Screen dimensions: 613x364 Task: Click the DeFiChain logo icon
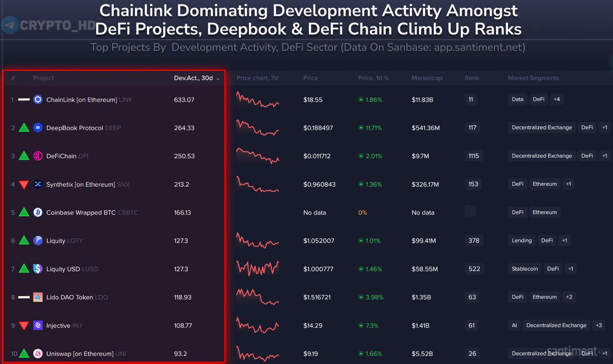click(x=38, y=156)
